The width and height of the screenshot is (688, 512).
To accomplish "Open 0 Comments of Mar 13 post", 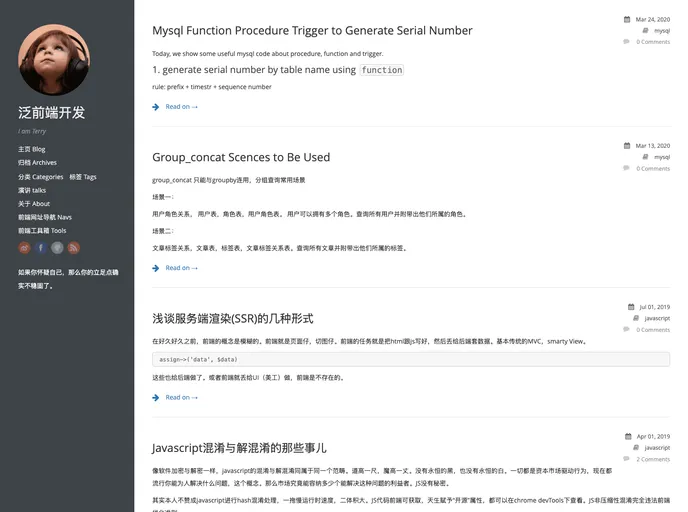I will (x=653, y=168).
